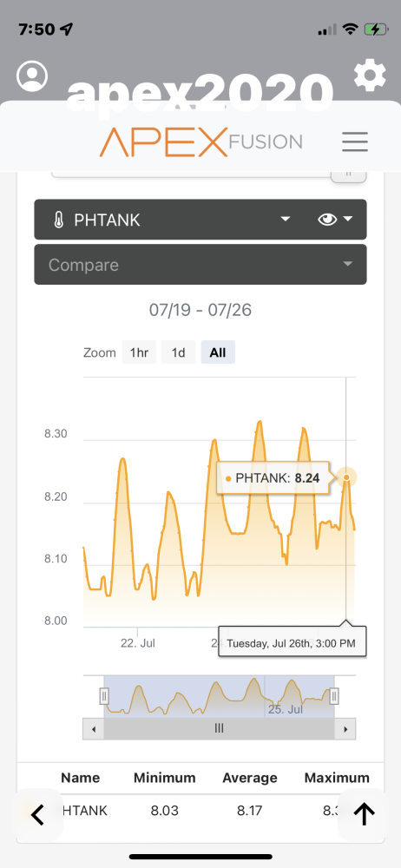Tap the thermometer icon beside PHTANK
Viewport: 401px width, 868px height.
[x=59, y=220]
